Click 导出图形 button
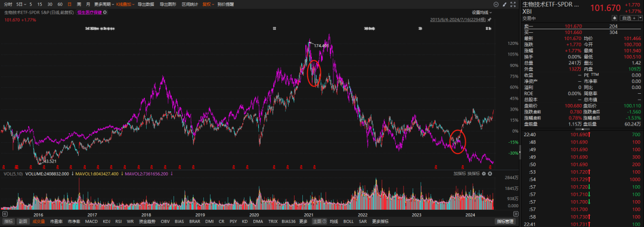 (x=168, y=4)
